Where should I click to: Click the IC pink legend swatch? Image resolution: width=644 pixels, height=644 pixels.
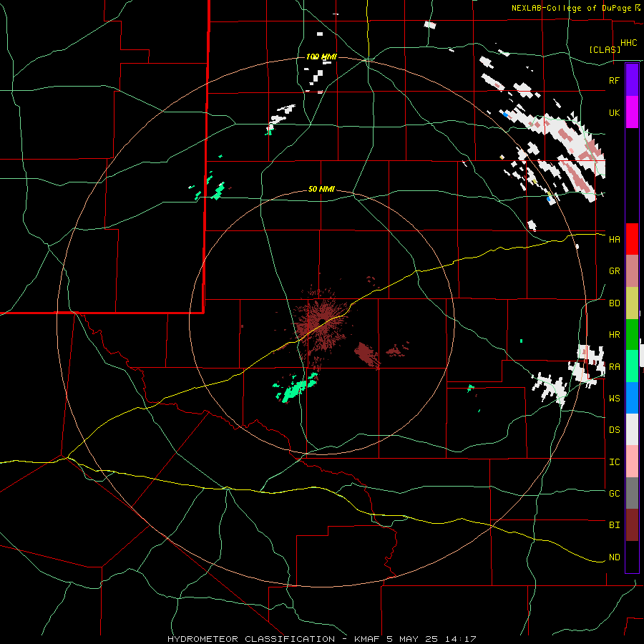(632, 462)
